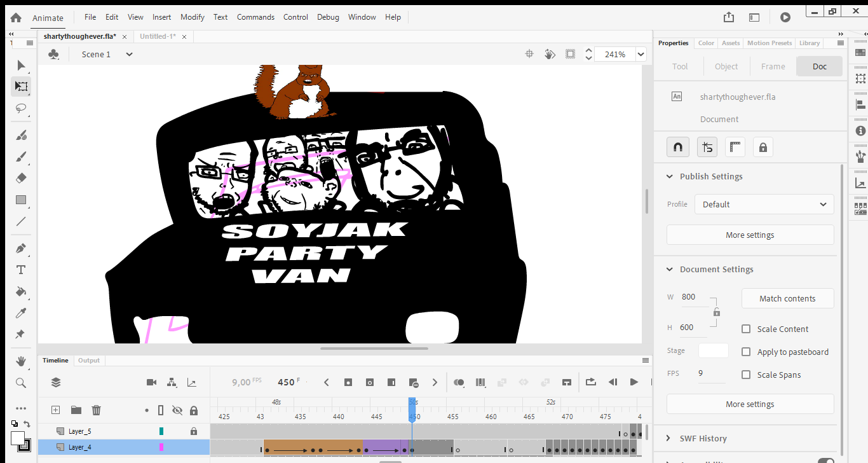
Task: Click More settings under Publish Settings
Action: pyautogui.click(x=750, y=235)
